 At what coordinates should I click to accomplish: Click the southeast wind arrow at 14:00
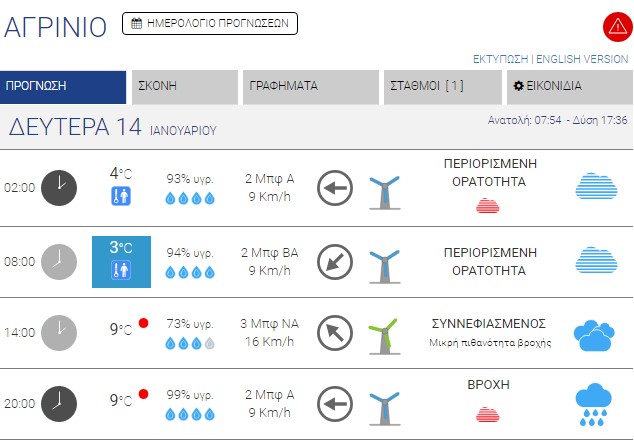[x=335, y=332]
